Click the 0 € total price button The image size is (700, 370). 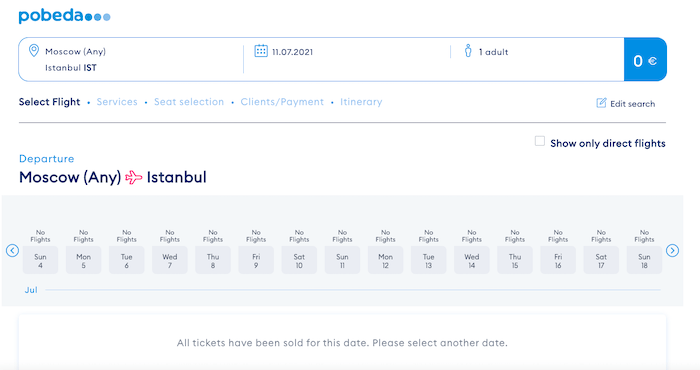[645, 60]
